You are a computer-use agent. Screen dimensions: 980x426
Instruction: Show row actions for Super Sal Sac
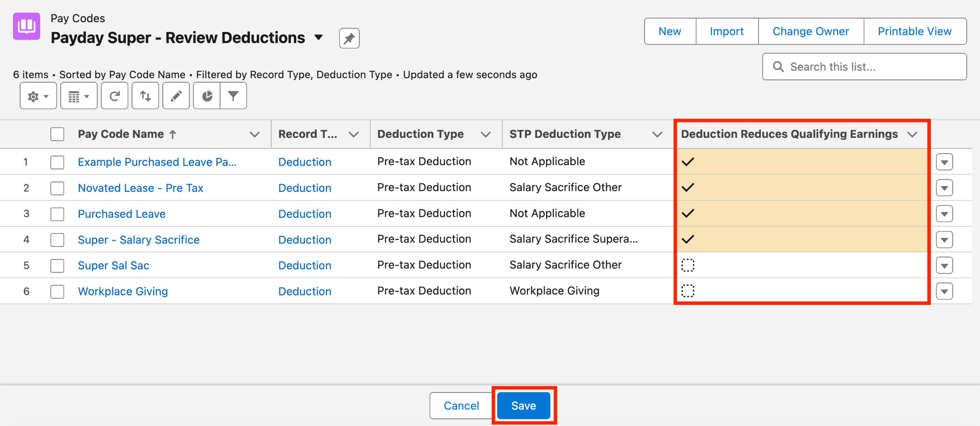(x=945, y=266)
